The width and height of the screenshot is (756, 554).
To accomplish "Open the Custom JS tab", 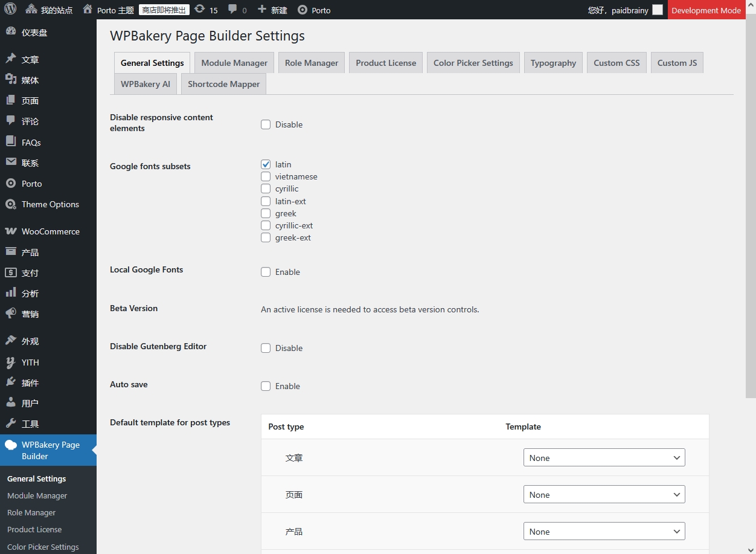I will (x=677, y=63).
